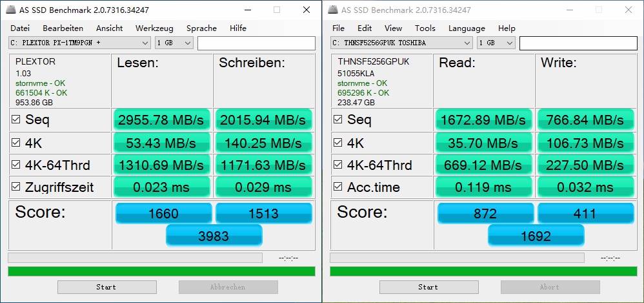Image resolution: width=644 pixels, height=303 pixels.
Task: Open the Edit menu in the right window
Action: coord(365,28)
